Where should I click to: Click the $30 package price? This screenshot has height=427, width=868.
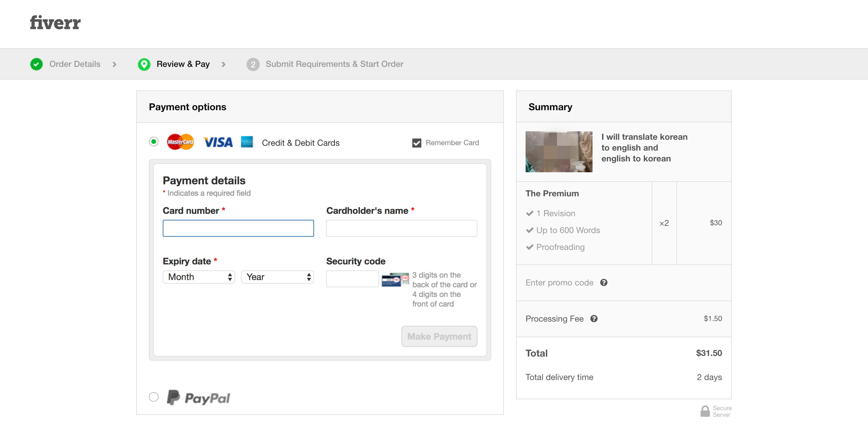coord(716,223)
